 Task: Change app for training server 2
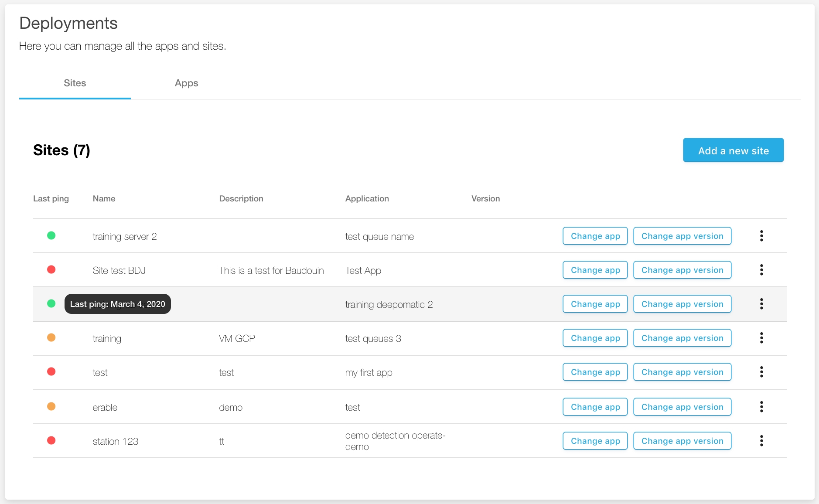click(x=595, y=236)
